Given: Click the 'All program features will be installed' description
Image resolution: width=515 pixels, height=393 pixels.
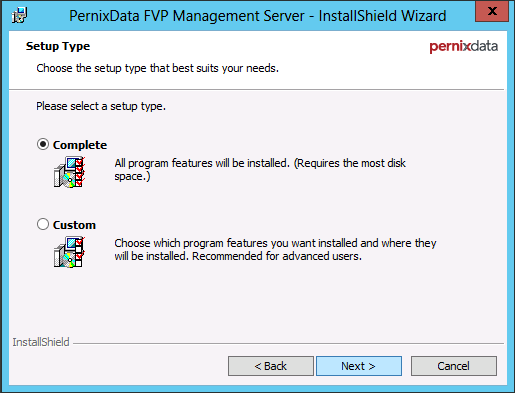Looking at the screenshot, I should tap(260, 170).
